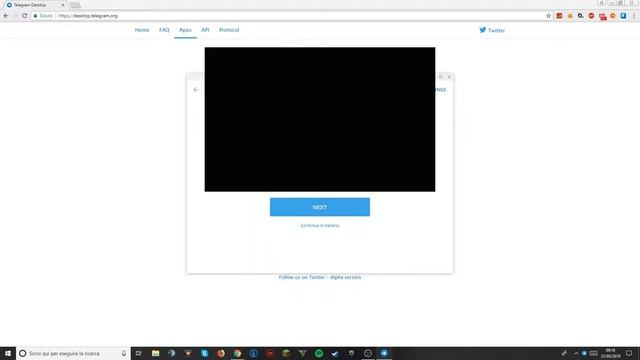Click the Continua in italiano link

[320, 225]
